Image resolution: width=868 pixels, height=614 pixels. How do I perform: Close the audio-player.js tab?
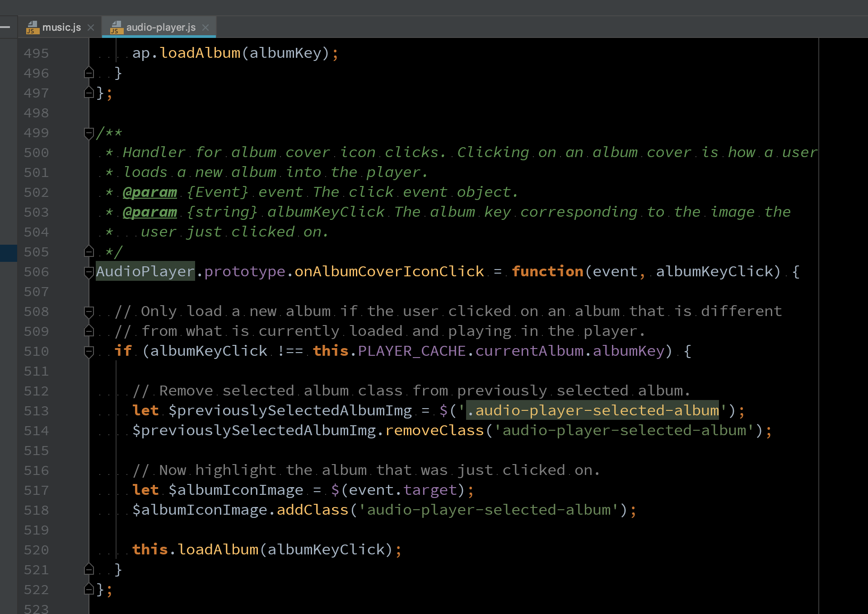click(x=207, y=27)
